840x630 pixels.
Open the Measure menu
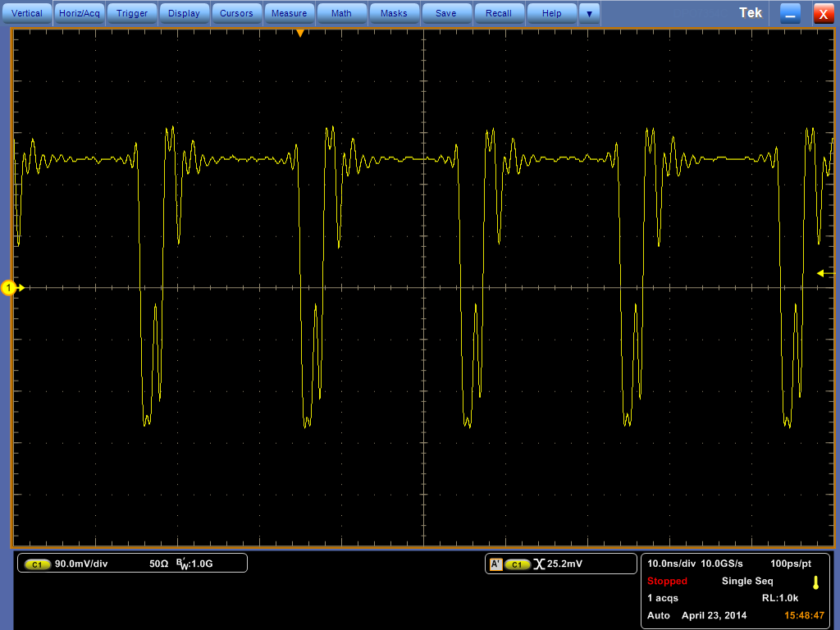(x=289, y=13)
